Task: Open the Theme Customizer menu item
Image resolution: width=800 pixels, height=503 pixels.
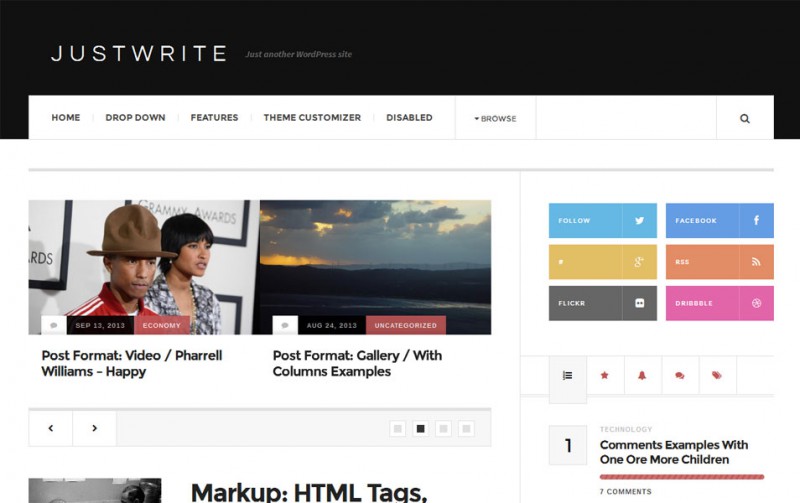Action: pyautogui.click(x=312, y=118)
